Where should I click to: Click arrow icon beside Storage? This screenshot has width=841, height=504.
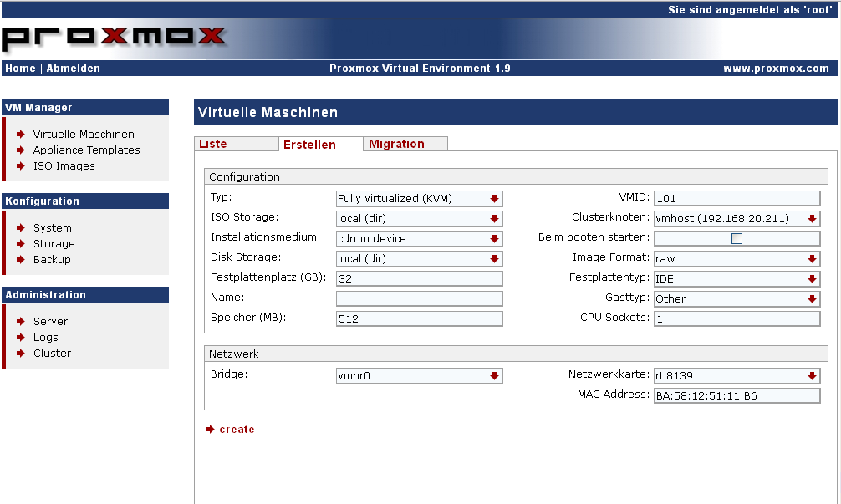[x=21, y=243]
